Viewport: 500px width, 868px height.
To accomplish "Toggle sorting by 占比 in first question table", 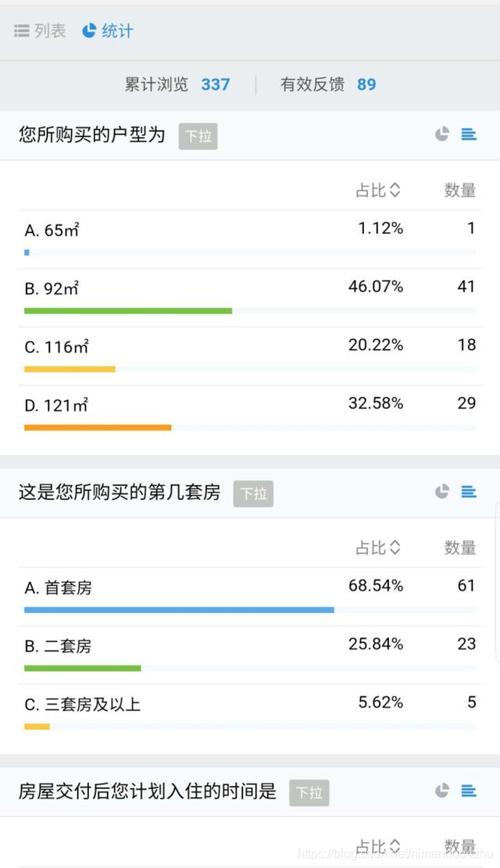I will click(x=378, y=190).
